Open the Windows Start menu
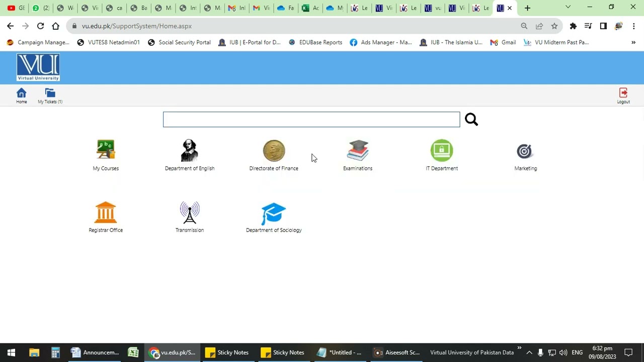Screen dimensions: 644x362 click(x=11, y=352)
